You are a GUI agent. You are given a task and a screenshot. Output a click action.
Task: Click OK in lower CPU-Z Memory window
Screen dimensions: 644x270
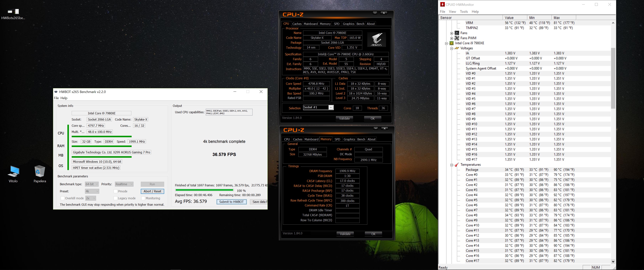click(373, 234)
